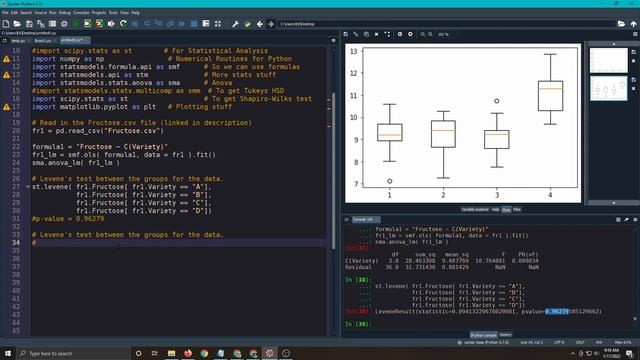This screenshot has height=360, width=640.
Task: Click taskbar search box
Action: point(73,353)
